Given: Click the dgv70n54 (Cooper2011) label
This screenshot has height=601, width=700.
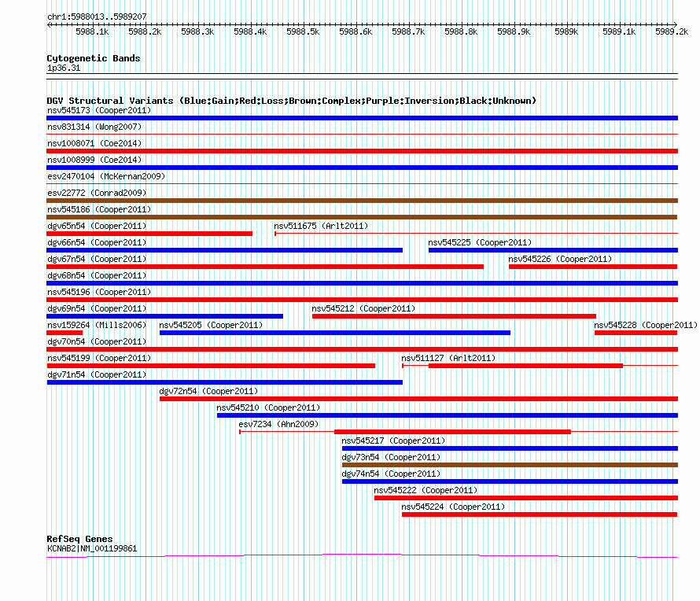Looking at the screenshot, I should 97,341.
